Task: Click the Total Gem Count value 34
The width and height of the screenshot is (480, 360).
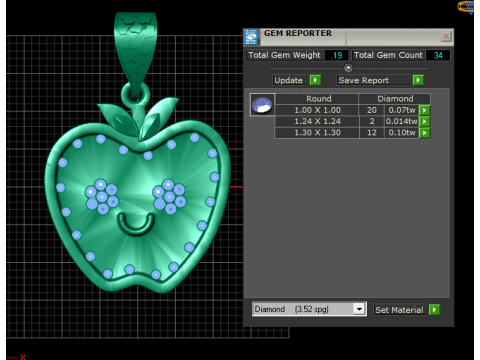Action: coord(438,55)
